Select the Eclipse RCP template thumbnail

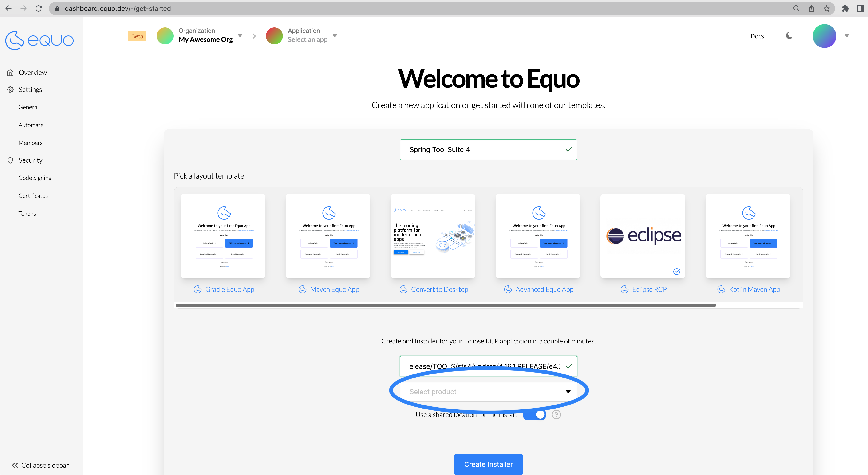click(642, 236)
